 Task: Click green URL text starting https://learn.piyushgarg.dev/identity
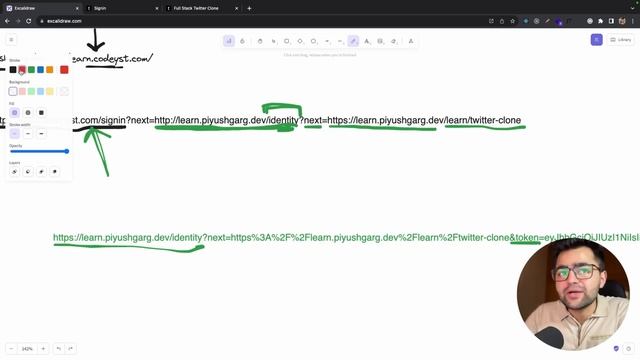(x=346, y=238)
